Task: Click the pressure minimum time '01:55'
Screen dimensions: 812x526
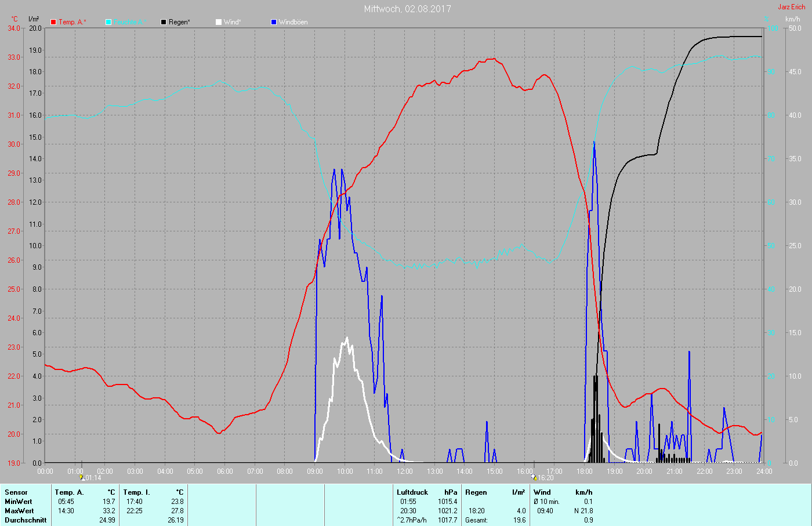Action: pyautogui.click(x=408, y=502)
